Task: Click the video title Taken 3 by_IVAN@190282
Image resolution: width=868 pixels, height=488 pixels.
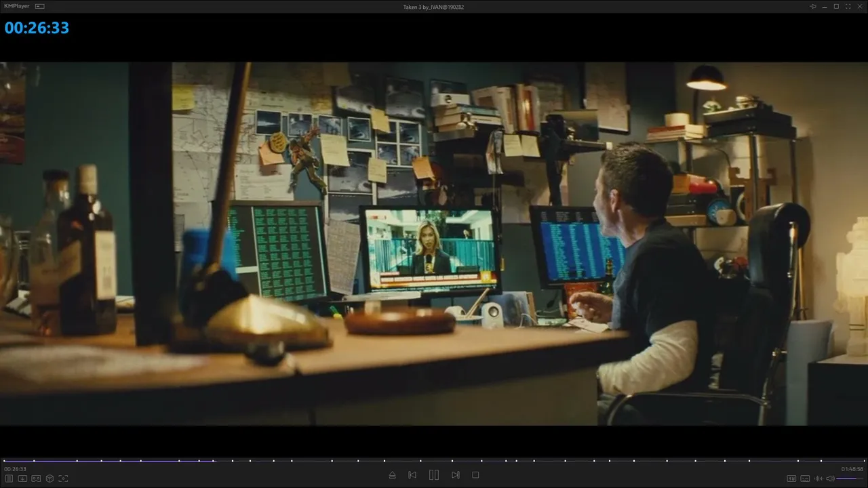Action: click(433, 7)
